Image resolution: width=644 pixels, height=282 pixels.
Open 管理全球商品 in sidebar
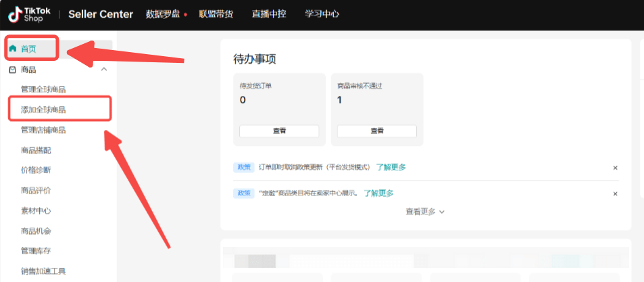click(43, 89)
